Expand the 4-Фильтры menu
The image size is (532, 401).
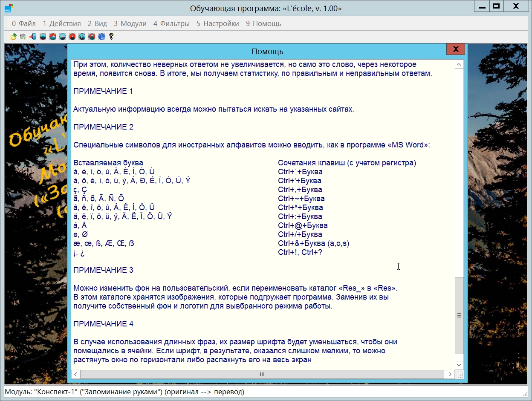pos(171,23)
